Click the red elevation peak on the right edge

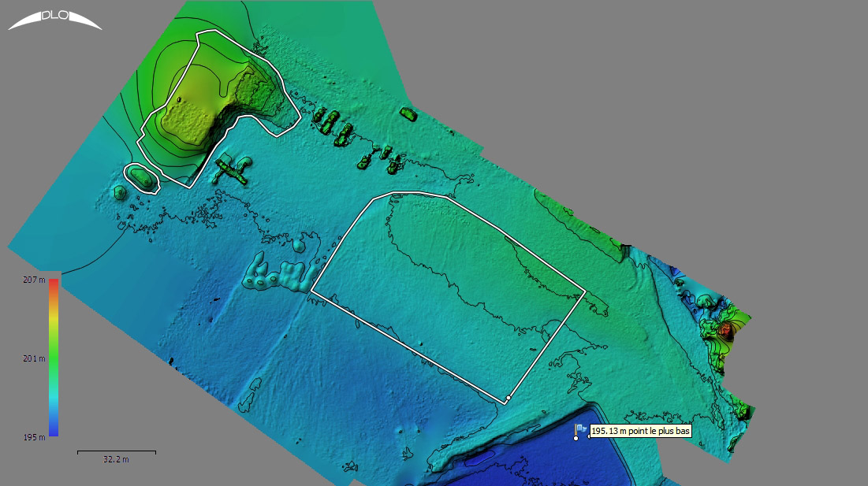[726, 329]
